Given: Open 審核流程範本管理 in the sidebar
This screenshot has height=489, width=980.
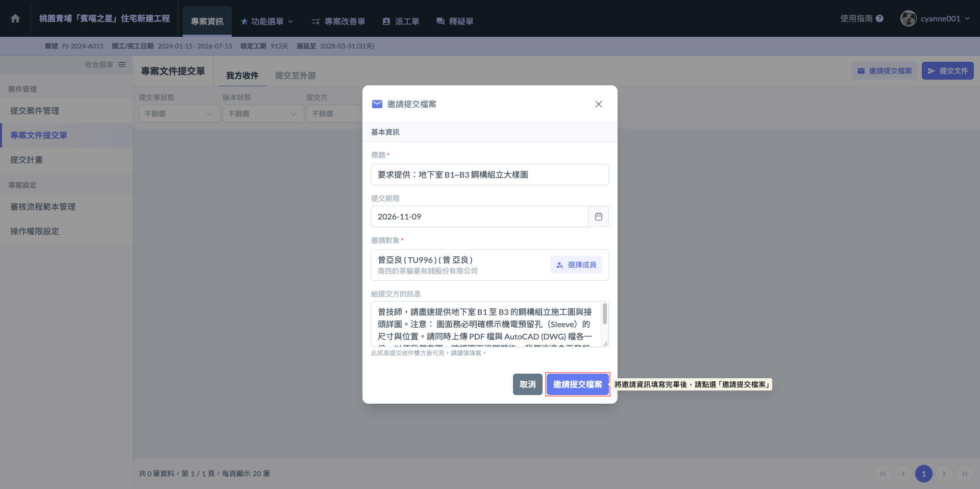Looking at the screenshot, I should [x=66, y=207].
